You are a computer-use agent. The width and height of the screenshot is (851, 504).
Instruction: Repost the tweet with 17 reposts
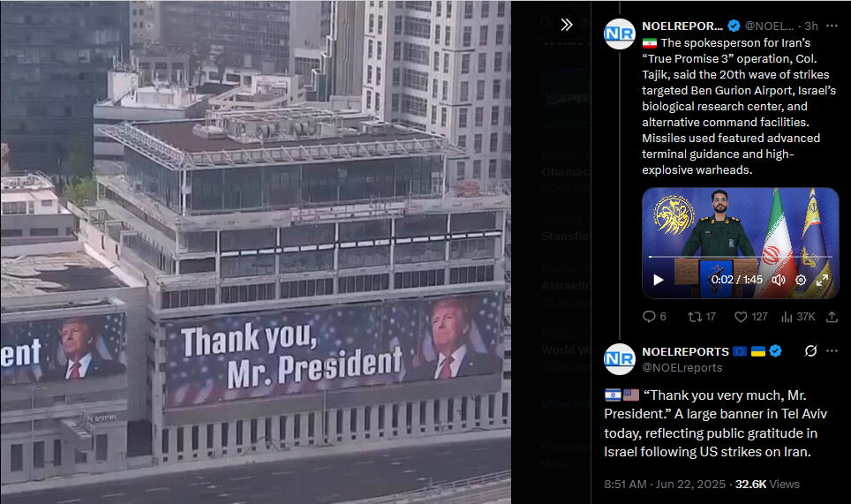[x=702, y=317]
